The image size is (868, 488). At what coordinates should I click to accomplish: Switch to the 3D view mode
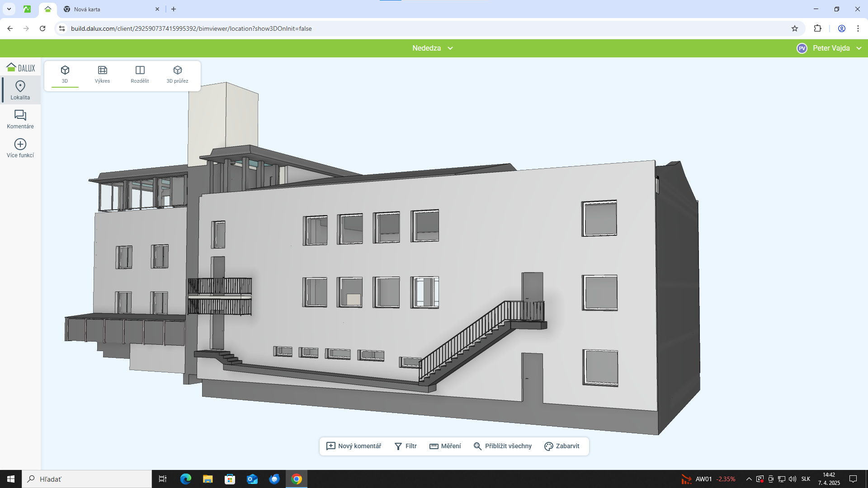(65, 74)
